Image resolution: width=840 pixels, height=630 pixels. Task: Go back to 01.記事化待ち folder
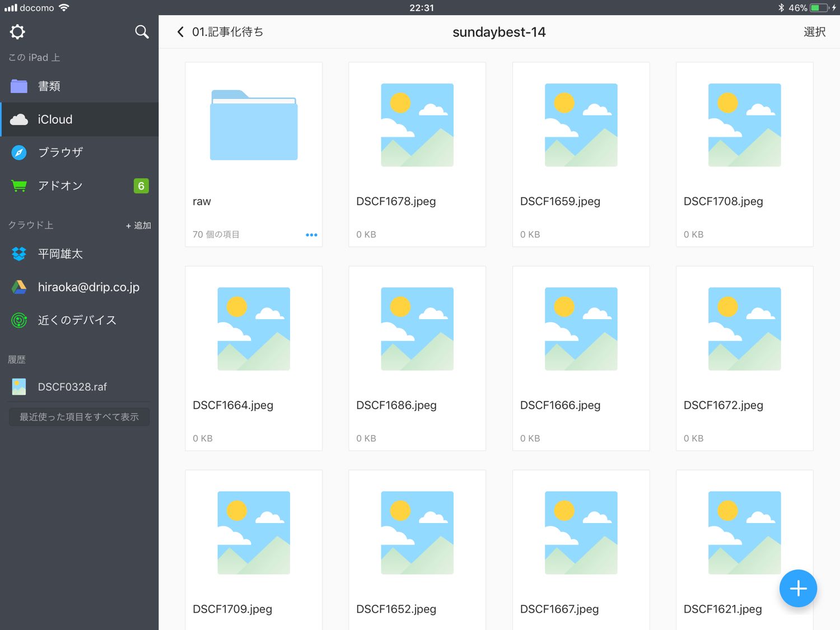[220, 32]
